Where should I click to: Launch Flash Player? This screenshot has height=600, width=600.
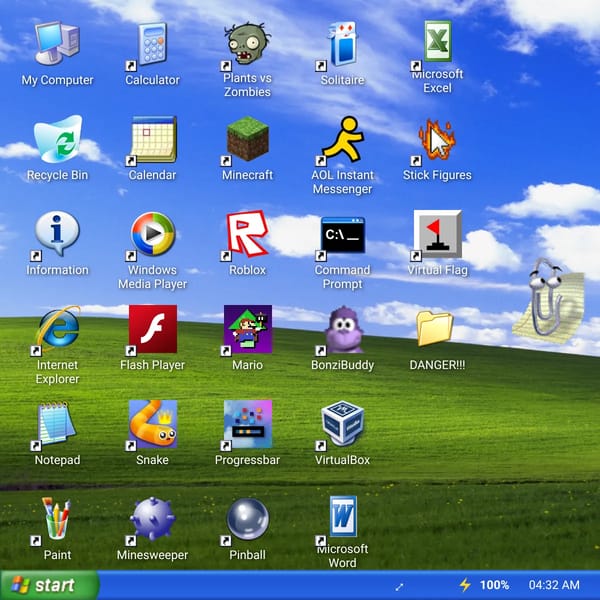[x=153, y=329]
